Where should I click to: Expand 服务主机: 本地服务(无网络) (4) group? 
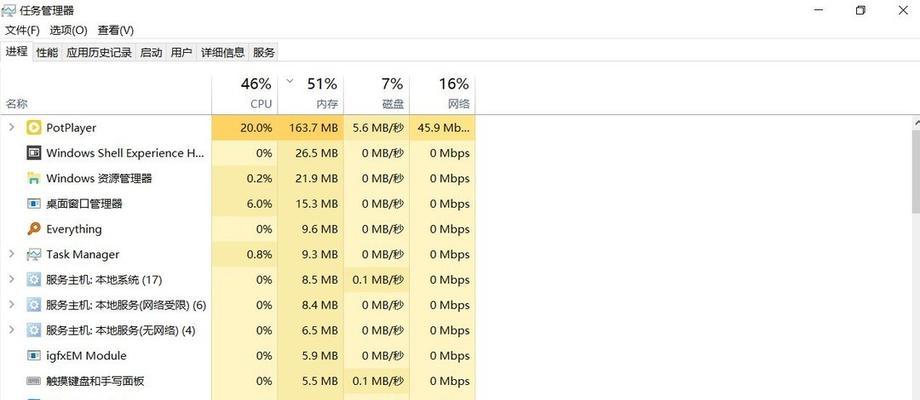point(11,329)
